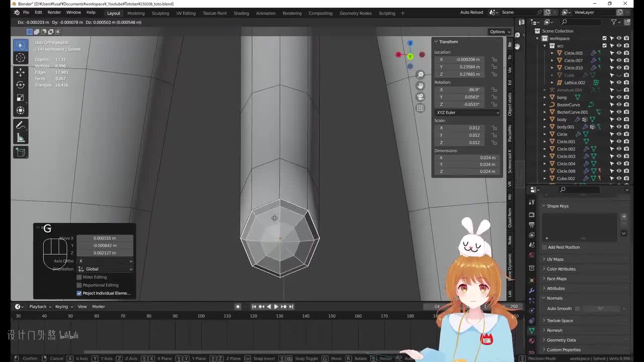
Task: Open the Modifiers wrench tab
Action: pos(532,291)
